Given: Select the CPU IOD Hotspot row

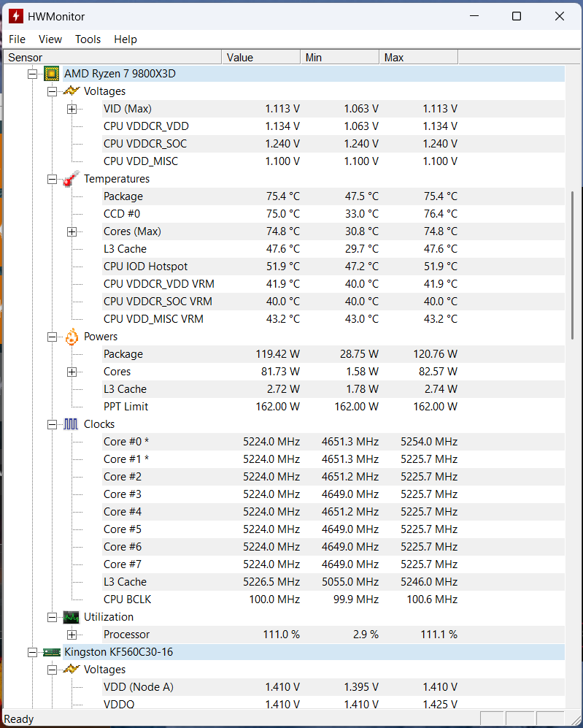Looking at the screenshot, I should (x=333, y=267).
